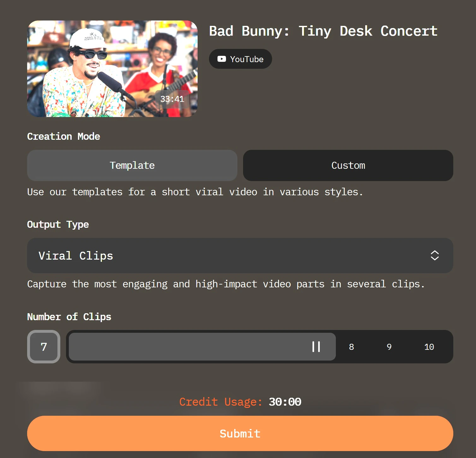The width and height of the screenshot is (476, 458).
Task: Click the YouTube play logo icon
Action: (x=222, y=59)
